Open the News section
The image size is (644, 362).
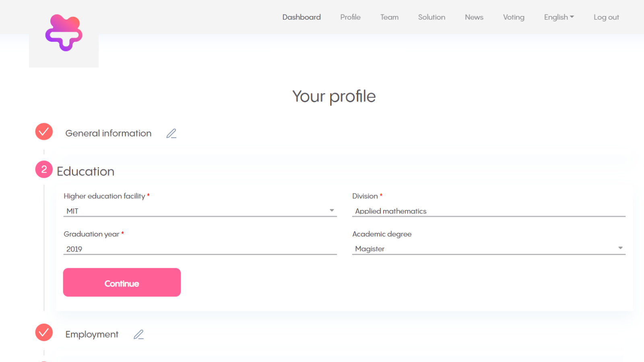pyautogui.click(x=474, y=17)
